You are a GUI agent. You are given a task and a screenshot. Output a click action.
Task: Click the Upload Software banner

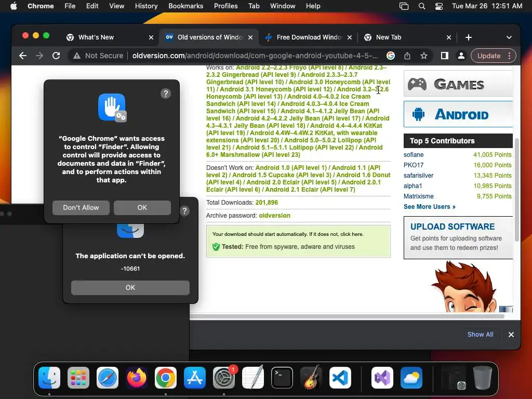click(x=458, y=237)
